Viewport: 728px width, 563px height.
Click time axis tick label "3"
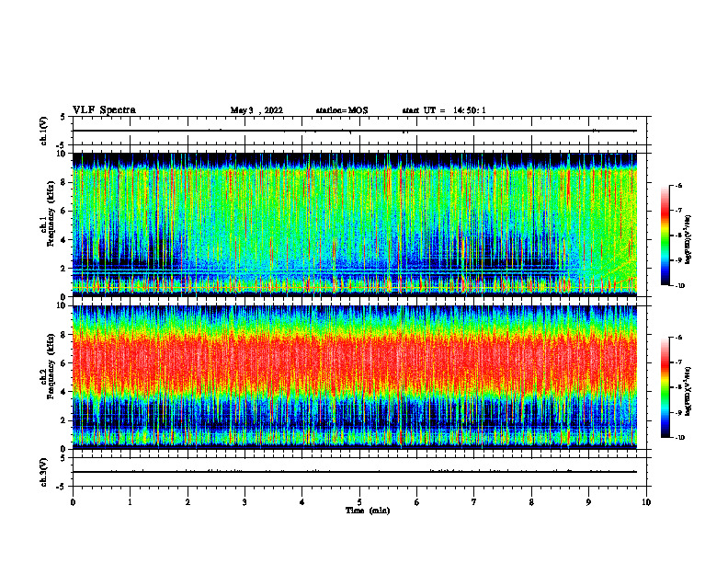[245, 502]
